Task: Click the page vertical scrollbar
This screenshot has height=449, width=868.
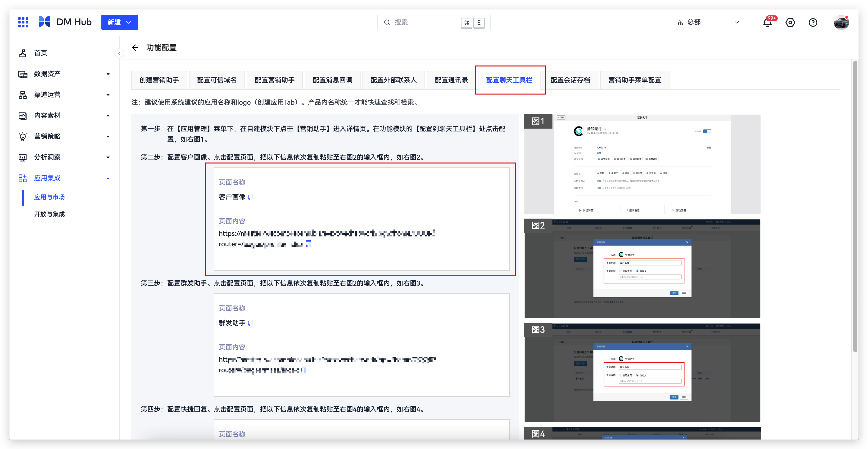Action: [855, 207]
